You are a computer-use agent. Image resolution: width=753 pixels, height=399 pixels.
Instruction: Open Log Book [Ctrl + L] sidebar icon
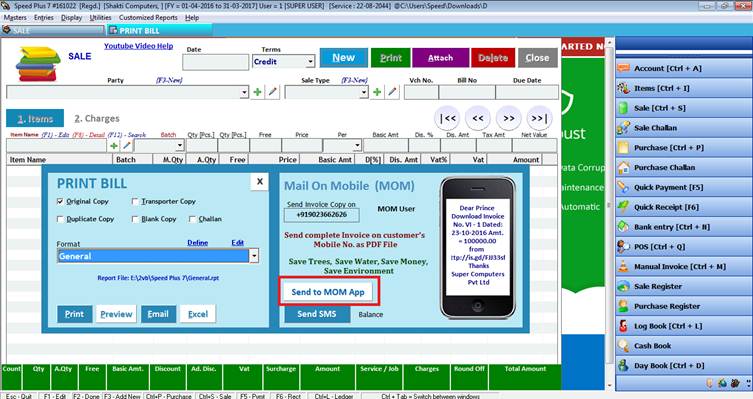(x=623, y=326)
